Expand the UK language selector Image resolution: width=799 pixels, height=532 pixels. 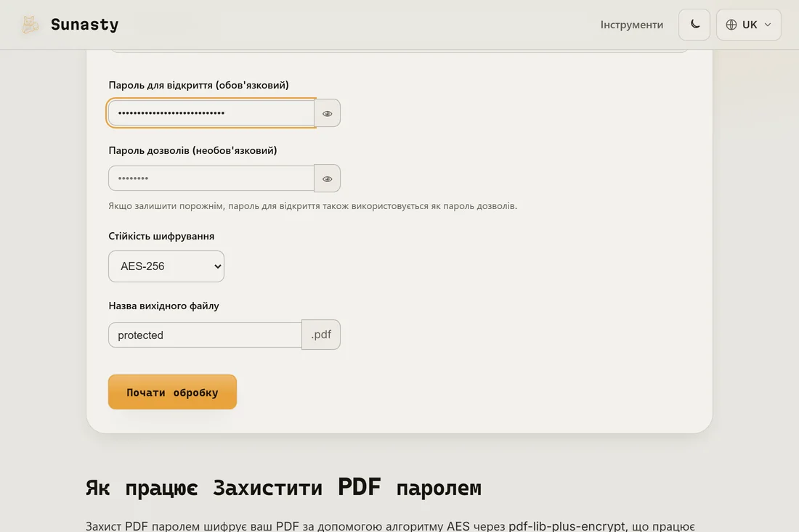748,25
